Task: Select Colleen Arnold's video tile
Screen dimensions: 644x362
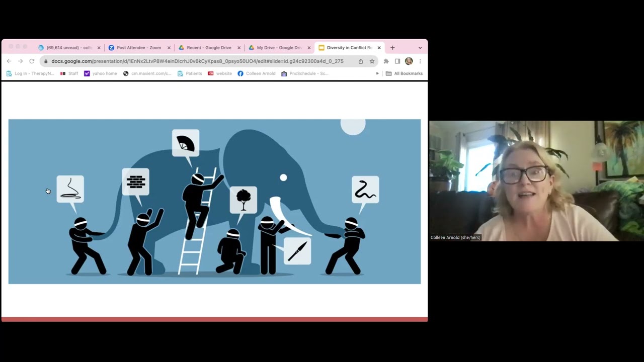Action: [x=536, y=181]
